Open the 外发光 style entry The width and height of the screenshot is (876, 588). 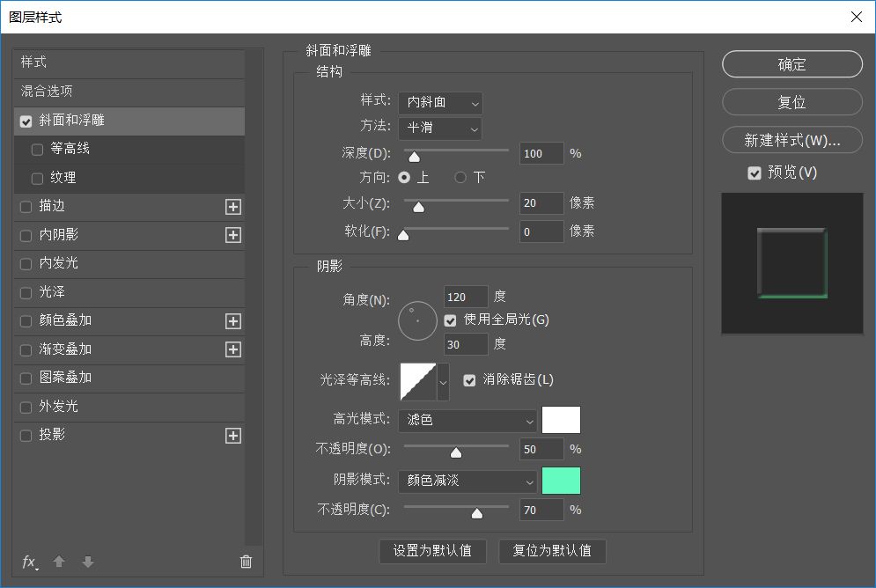point(59,407)
